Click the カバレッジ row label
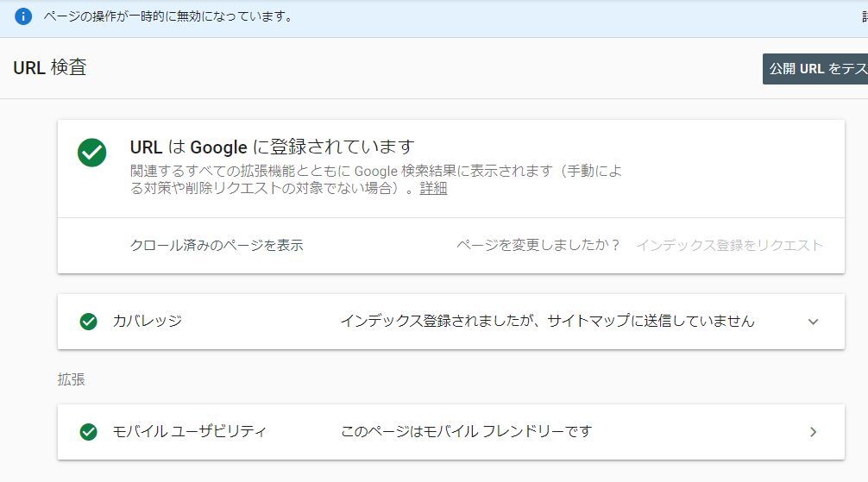The image size is (868, 482). (148, 322)
